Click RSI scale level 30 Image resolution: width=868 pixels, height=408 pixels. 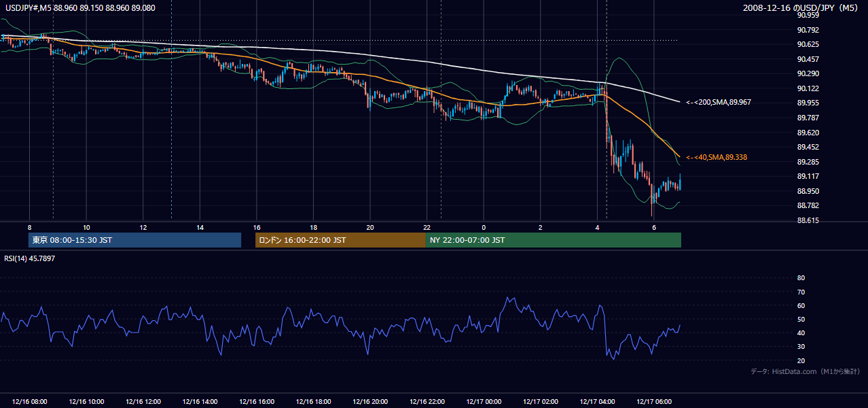click(x=801, y=347)
